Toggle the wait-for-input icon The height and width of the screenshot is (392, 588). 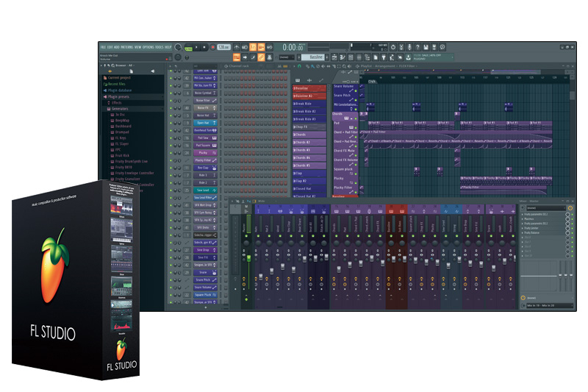[245, 47]
